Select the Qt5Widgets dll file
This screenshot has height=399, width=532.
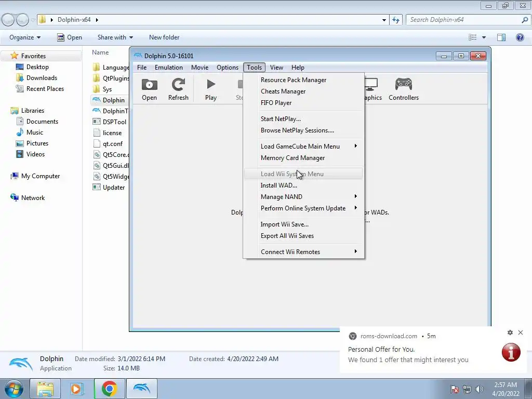pyautogui.click(x=111, y=177)
